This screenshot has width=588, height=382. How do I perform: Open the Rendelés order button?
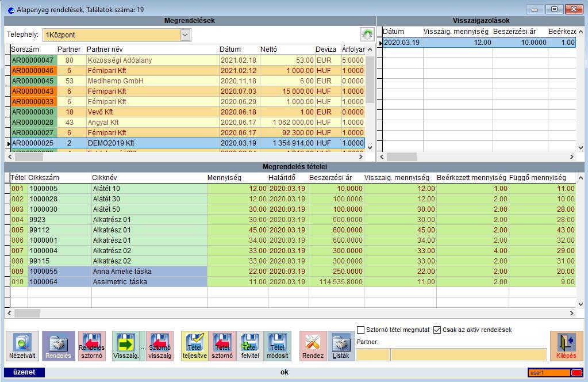pos(59,346)
